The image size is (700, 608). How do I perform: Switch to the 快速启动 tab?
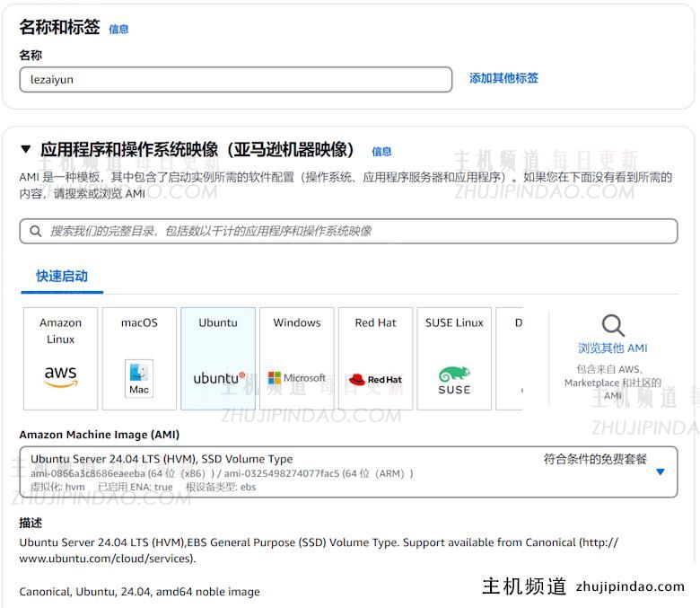[62, 276]
